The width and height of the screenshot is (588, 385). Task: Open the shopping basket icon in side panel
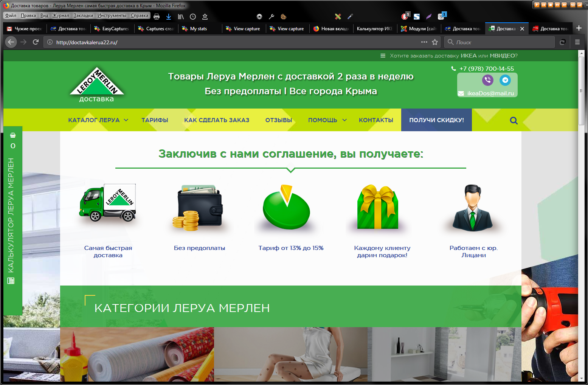click(13, 135)
